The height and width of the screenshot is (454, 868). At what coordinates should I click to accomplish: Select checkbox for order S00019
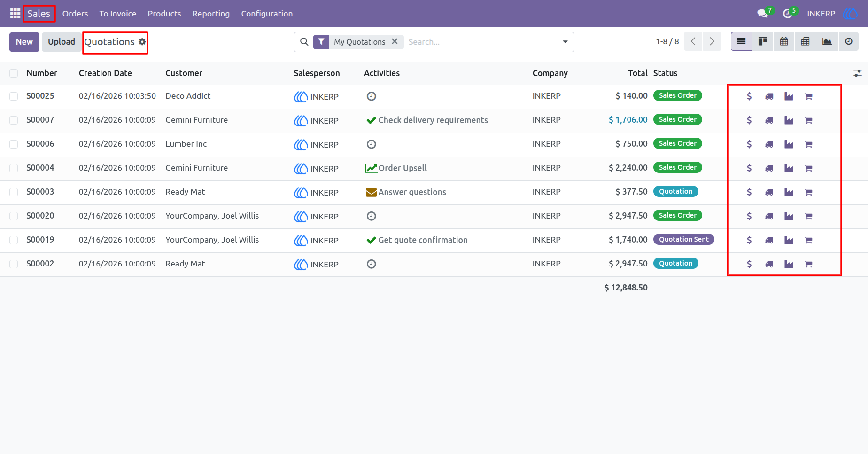coord(14,240)
